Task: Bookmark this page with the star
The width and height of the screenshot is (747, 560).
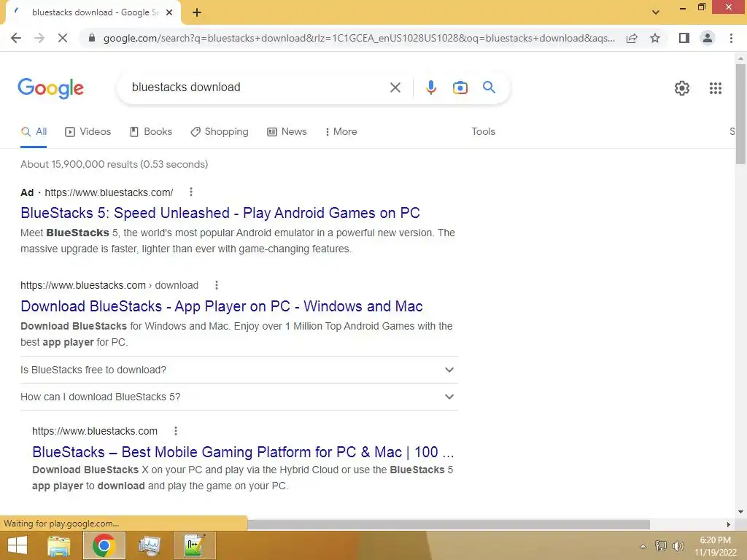Action: tap(655, 38)
